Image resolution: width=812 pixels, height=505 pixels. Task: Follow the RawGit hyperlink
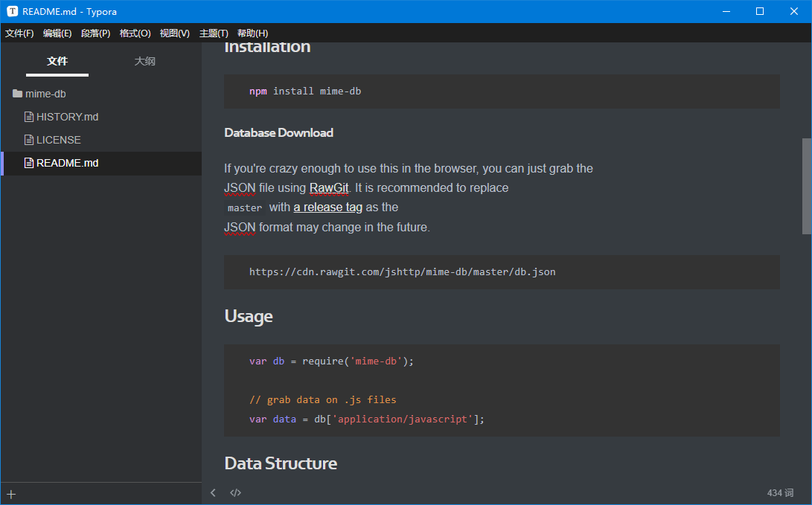click(329, 188)
